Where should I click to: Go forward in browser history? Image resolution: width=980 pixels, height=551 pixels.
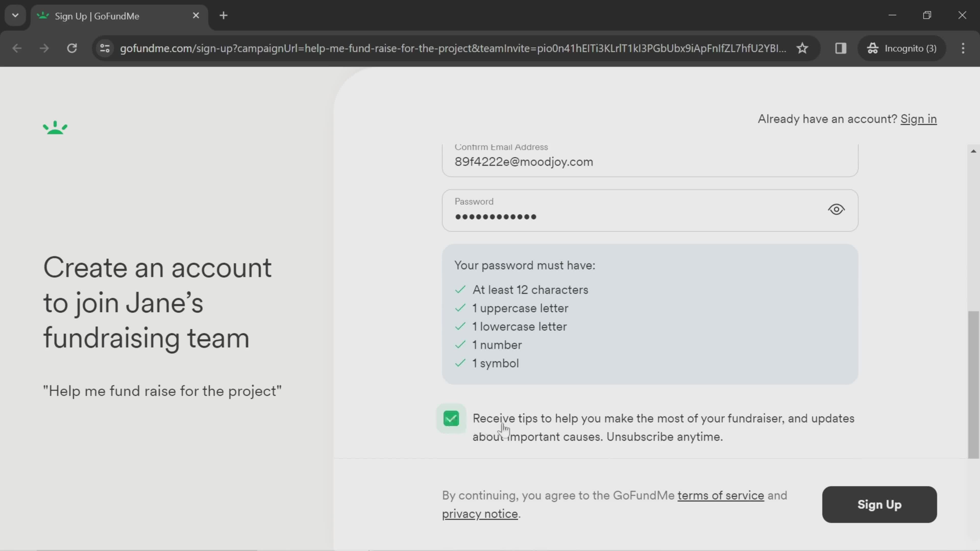tap(44, 48)
